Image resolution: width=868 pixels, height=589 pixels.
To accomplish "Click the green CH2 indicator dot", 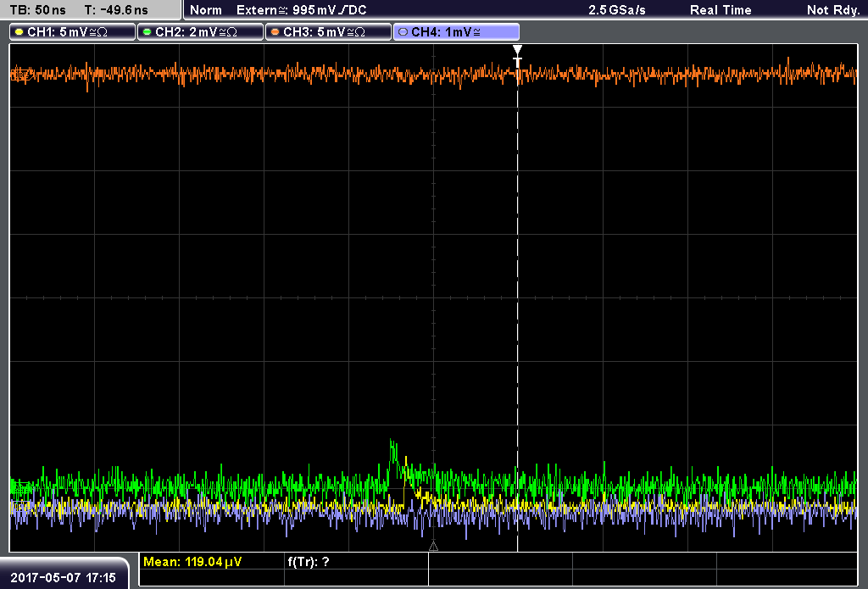I will tap(147, 32).
